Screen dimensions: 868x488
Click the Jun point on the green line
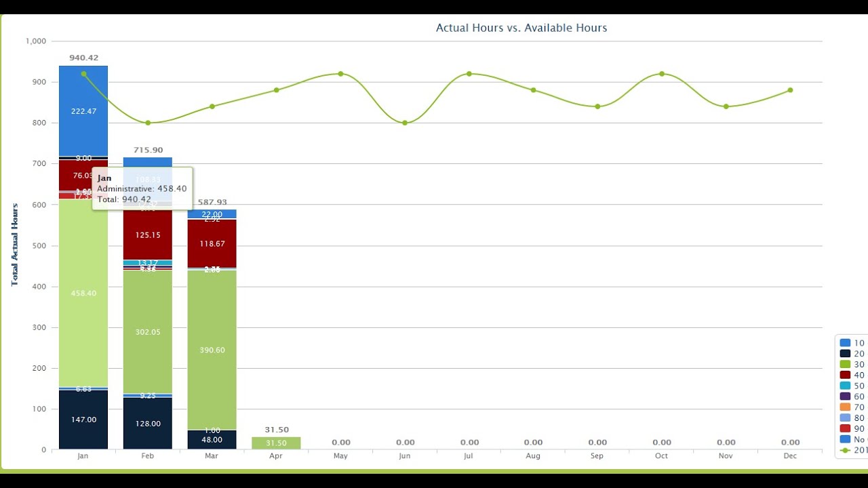(405, 123)
